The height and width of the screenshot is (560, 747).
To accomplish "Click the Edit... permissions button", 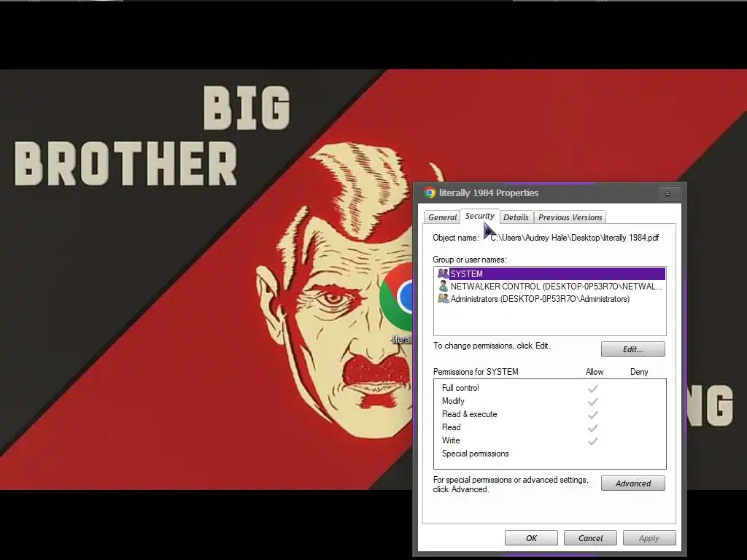I will pos(632,349).
